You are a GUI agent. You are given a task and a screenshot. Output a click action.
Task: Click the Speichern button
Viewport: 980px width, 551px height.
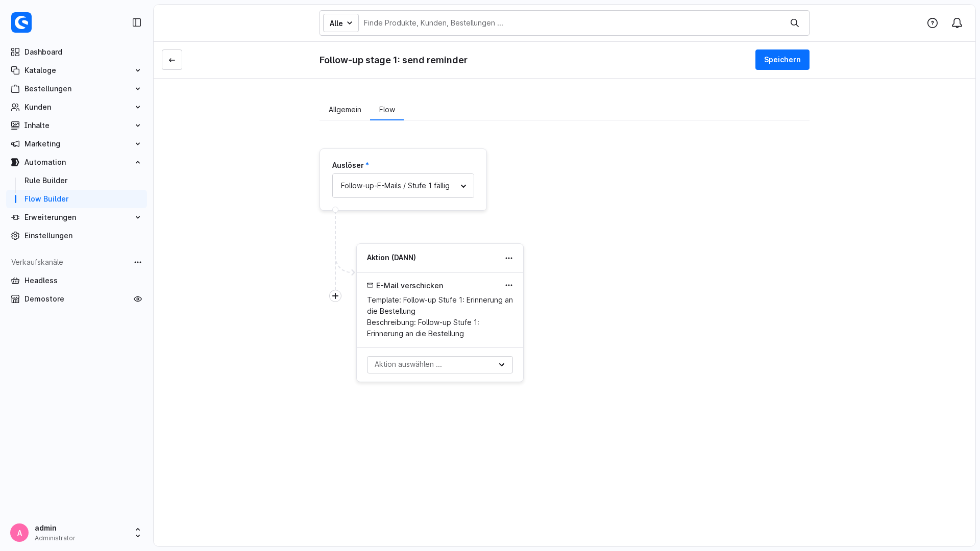coord(782,60)
